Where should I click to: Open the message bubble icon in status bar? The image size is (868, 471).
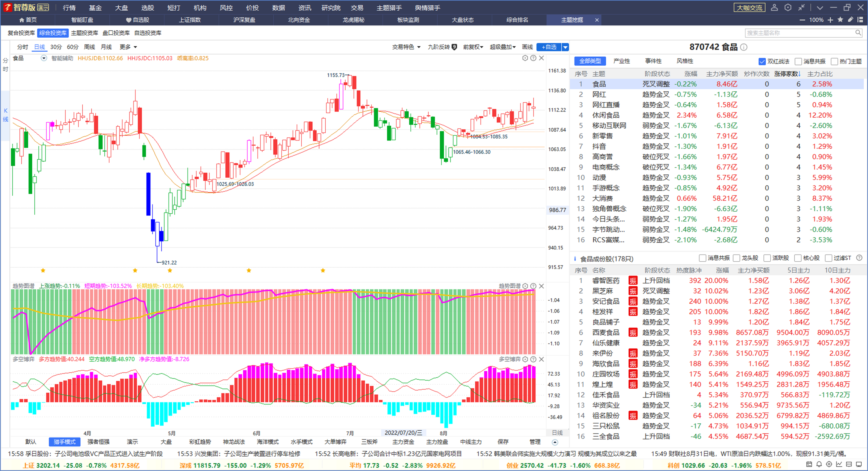pos(849,465)
